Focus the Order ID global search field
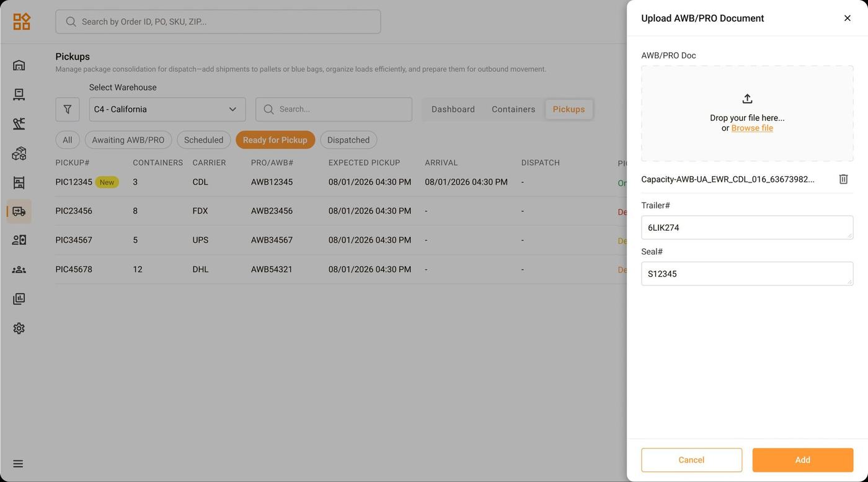This screenshot has width=868, height=482. tap(218, 22)
